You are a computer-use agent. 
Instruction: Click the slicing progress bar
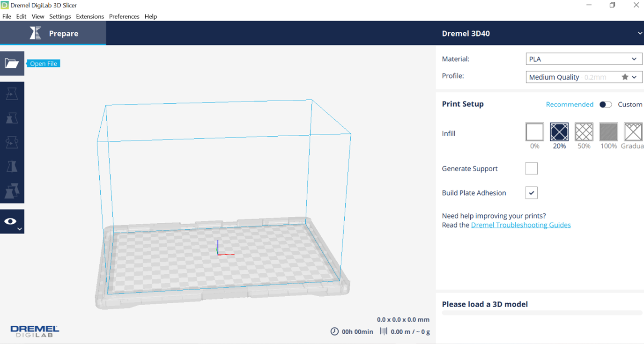[x=542, y=313]
